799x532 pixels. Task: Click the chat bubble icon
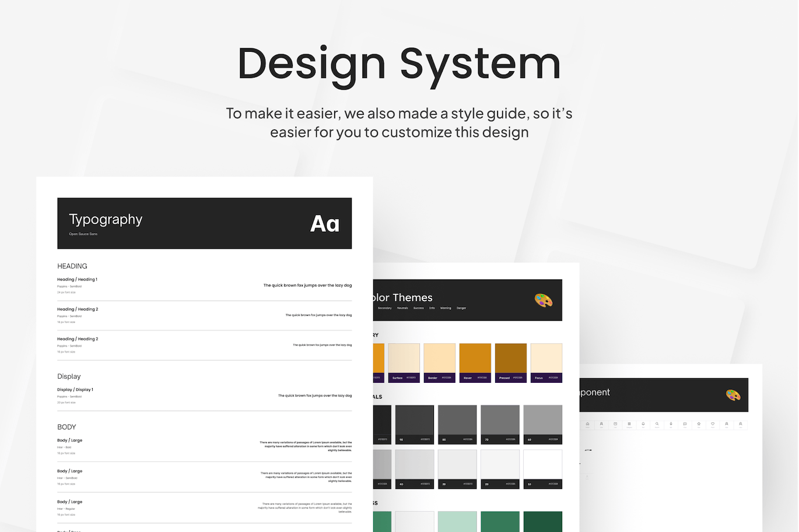(685, 424)
